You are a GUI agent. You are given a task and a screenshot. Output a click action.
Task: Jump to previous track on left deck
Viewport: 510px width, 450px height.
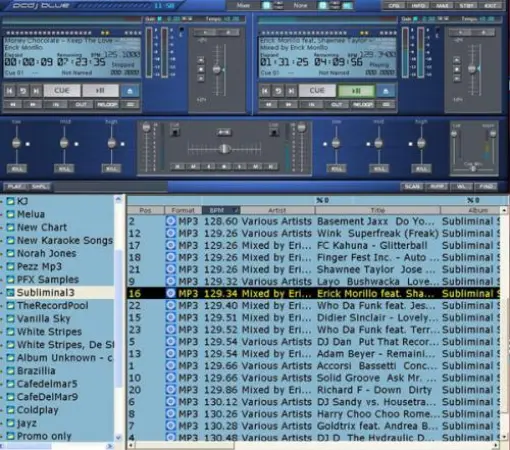point(10,91)
